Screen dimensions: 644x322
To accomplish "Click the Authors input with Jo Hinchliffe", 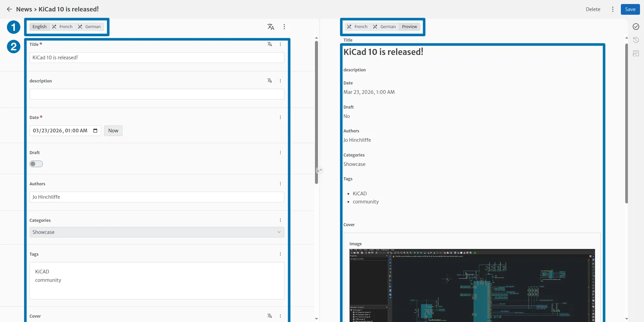I will (157, 197).
